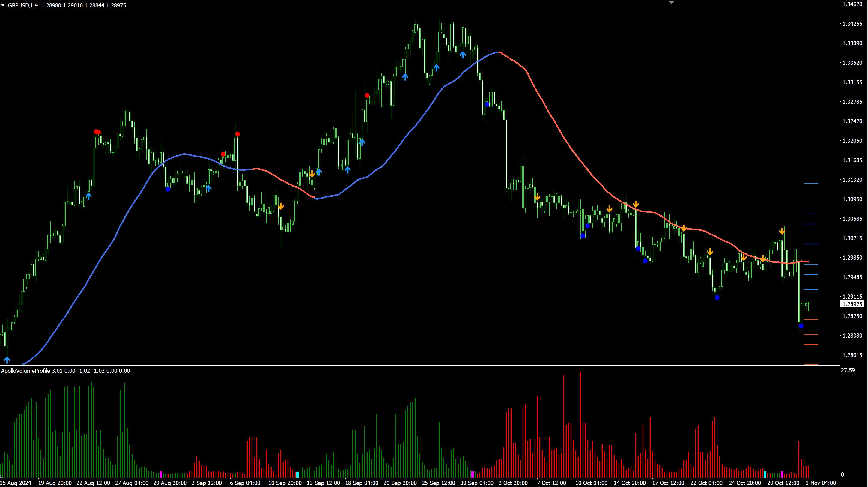Screen dimensions: 868x487
Task: Click the 27 Aug 04:00 time label
Action: pyautogui.click(x=132, y=483)
